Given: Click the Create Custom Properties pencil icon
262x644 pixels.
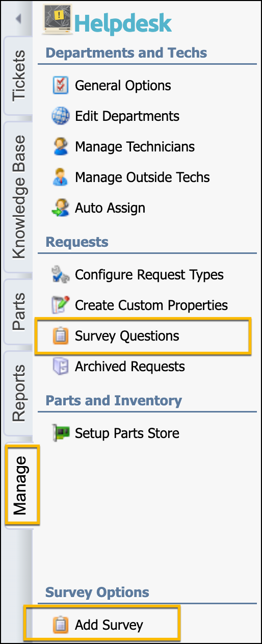Looking at the screenshot, I should click(x=61, y=305).
